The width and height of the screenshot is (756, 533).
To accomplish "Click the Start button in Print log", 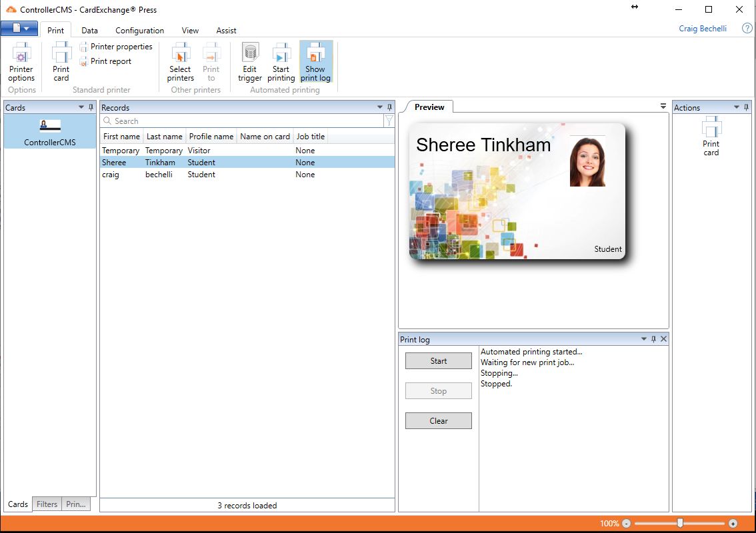I will tap(438, 361).
